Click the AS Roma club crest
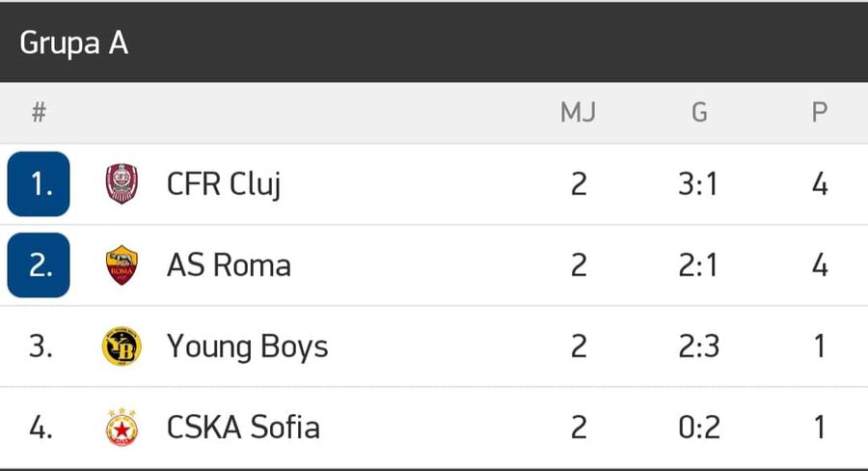This screenshot has width=868, height=471. coord(122,265)
